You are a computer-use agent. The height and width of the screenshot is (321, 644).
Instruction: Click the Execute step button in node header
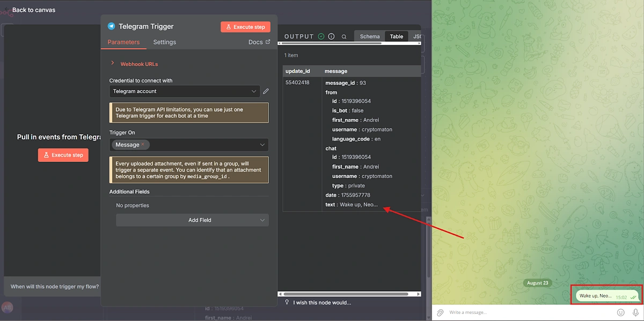pos(245,26)
